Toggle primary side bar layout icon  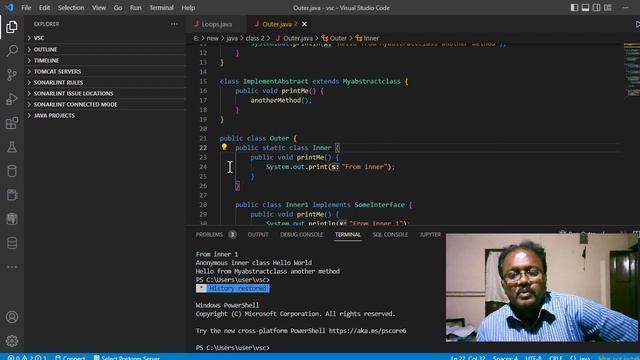(574, 8)
